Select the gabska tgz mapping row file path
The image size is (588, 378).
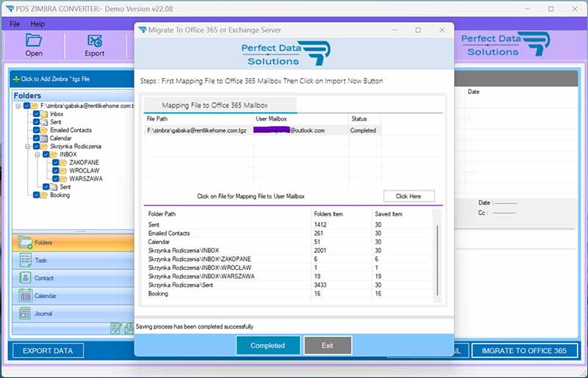tap(197, 130)
